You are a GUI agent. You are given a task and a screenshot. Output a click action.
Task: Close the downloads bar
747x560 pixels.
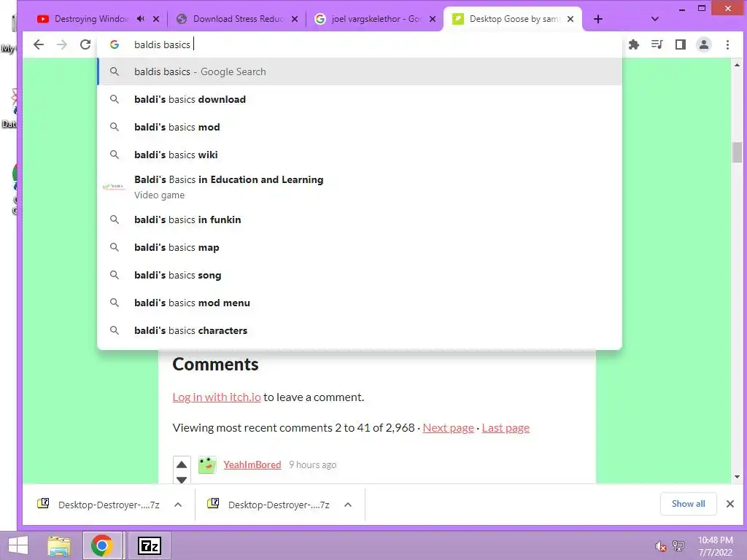pyautogui.click(x=729, y=504)
